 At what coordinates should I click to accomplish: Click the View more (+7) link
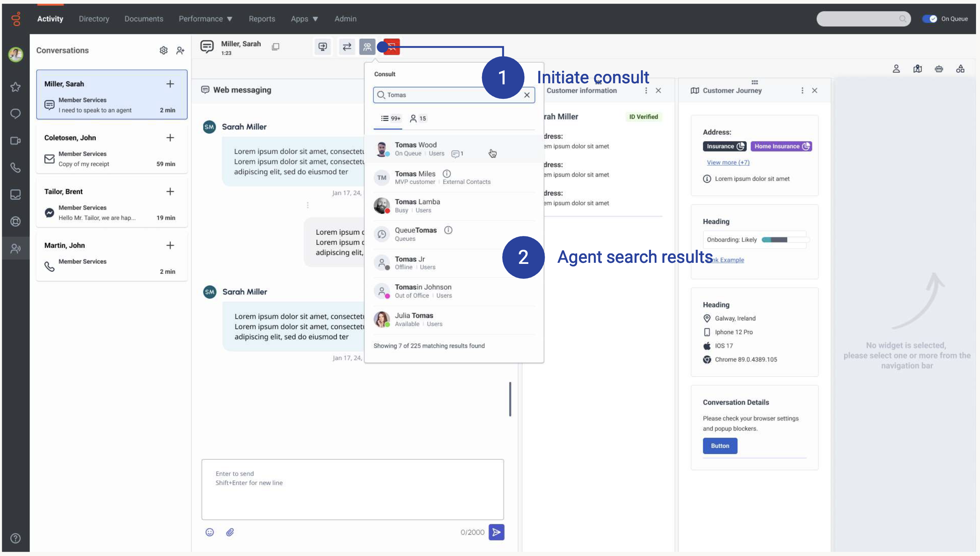click(728, 162)
